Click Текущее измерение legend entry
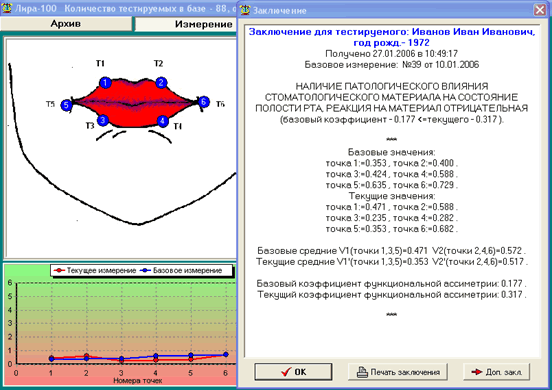This screenshot has width=552, height=390. [x=94, y=270]
